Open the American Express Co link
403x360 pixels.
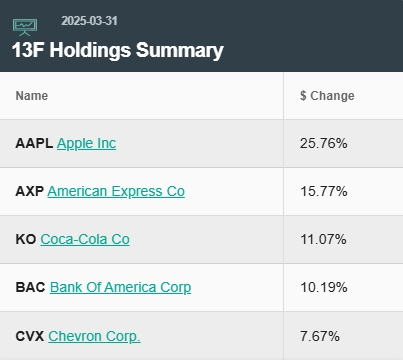(116, 192)
